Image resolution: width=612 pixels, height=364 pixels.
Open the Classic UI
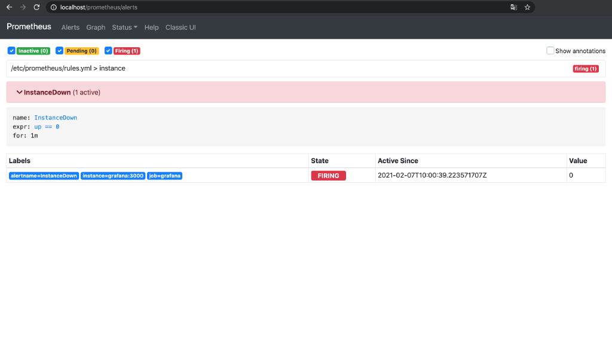[x=180, y=27]
